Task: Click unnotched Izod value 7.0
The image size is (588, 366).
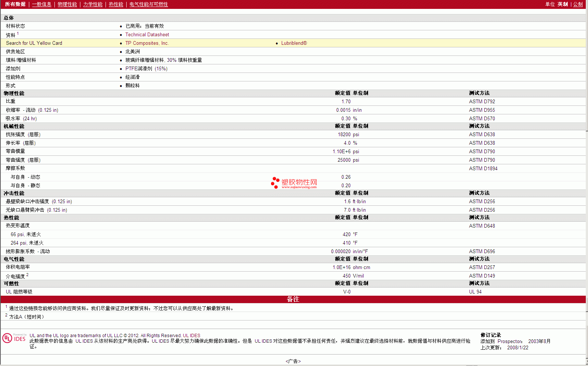Action: tap(347, 210)
